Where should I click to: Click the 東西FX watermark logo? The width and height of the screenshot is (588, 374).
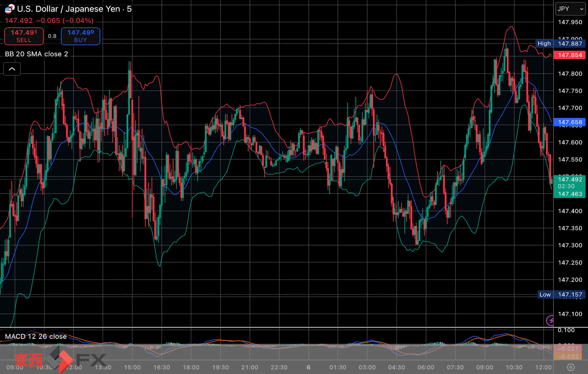coord(60,360)
